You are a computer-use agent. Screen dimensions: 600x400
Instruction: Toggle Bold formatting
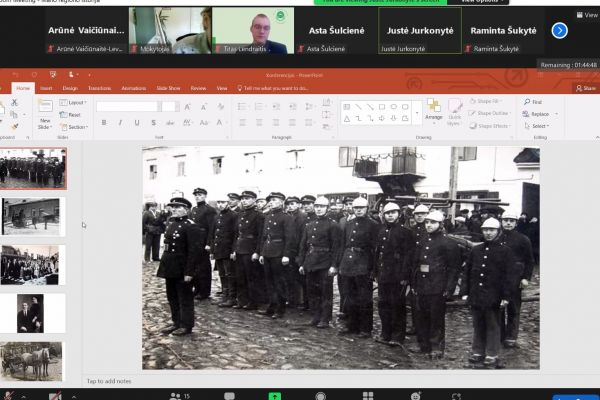click(104, 123)
